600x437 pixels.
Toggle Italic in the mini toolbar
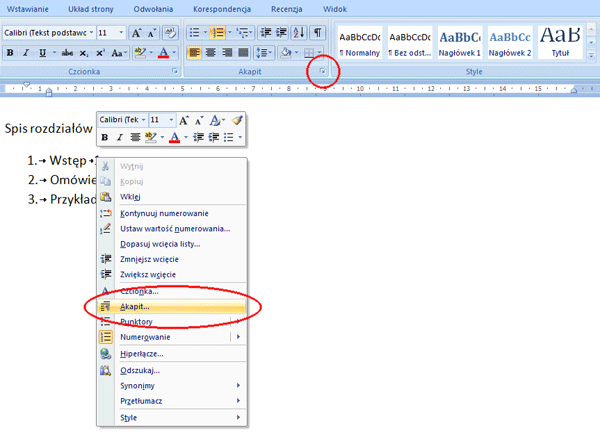120,137
